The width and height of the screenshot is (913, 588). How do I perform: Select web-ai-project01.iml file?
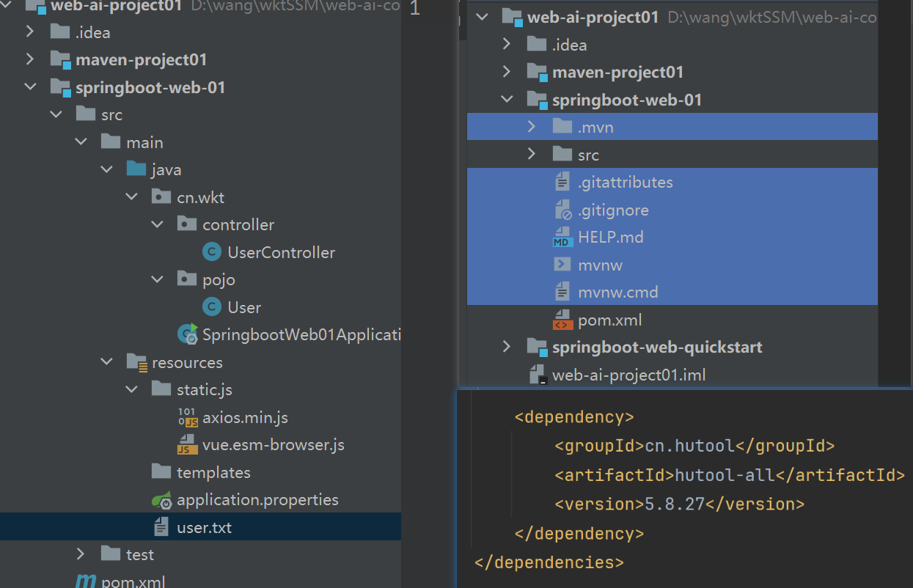pos(628,375)
